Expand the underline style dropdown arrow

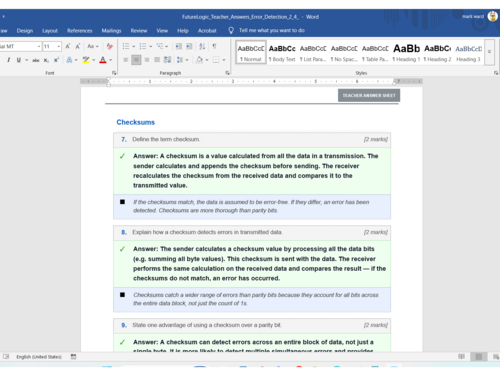click(x=26, y=60)
